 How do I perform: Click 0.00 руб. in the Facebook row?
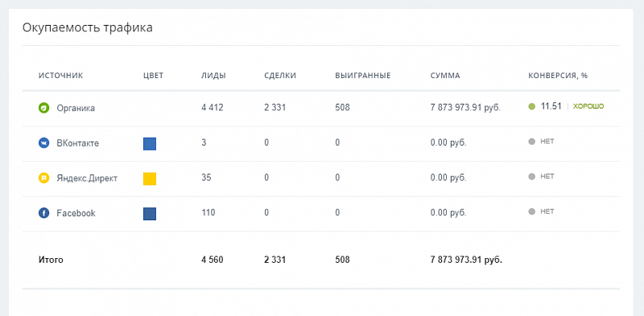click(448, 213)
